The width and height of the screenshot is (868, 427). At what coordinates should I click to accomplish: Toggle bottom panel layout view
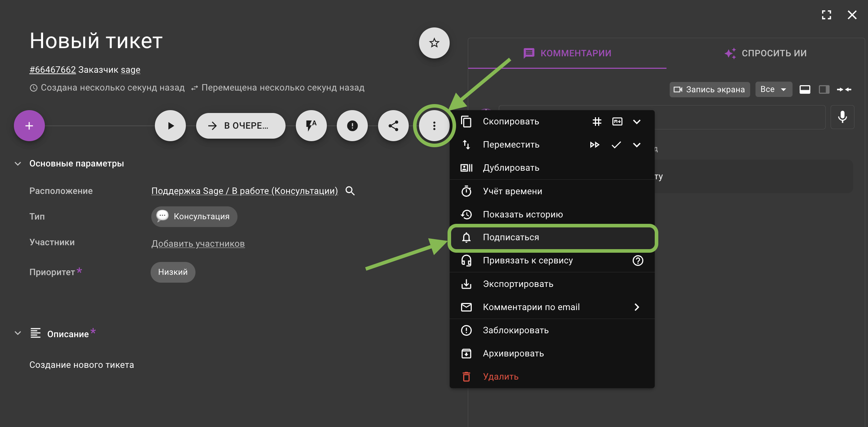pyautogui.click(x=805, y=89)
